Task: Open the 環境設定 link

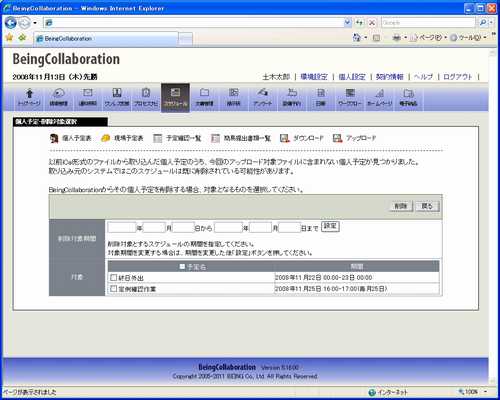Action: coord(314,77)
